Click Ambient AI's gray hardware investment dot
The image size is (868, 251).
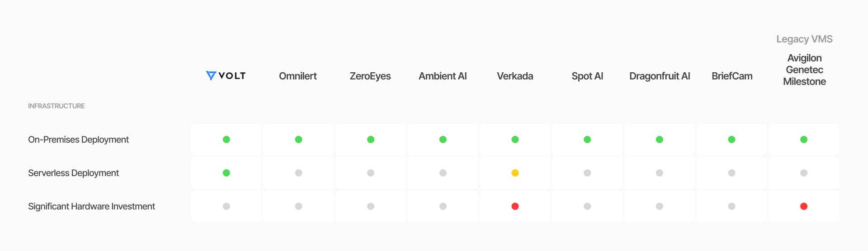click(x=443, y=206)
